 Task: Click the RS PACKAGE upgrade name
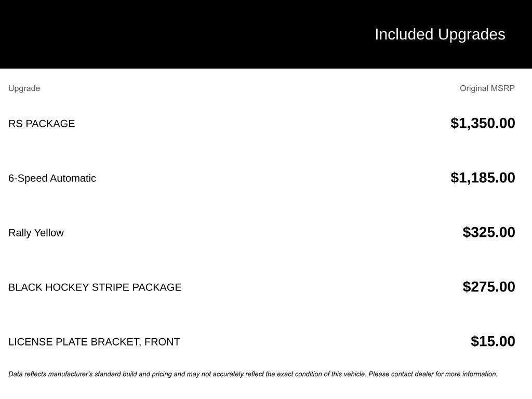pyautogui.click(x=42, y=124)
